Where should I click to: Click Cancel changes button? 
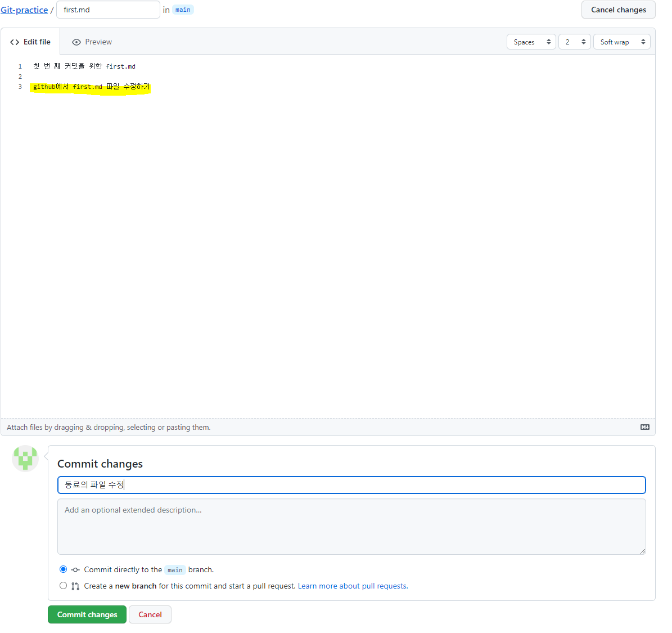pyautogui.click(x=618, y=10)
